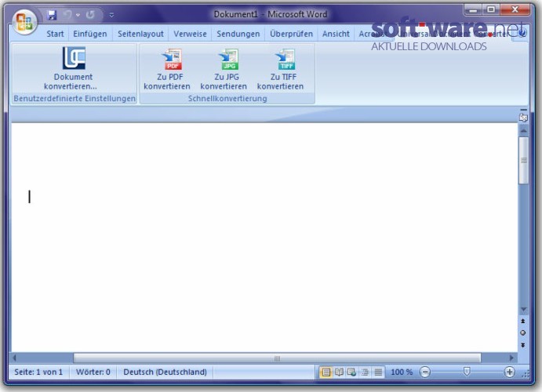Screen dimensions: 542x392
Task: Switch to the Start tab
Action: click(55, 34)
